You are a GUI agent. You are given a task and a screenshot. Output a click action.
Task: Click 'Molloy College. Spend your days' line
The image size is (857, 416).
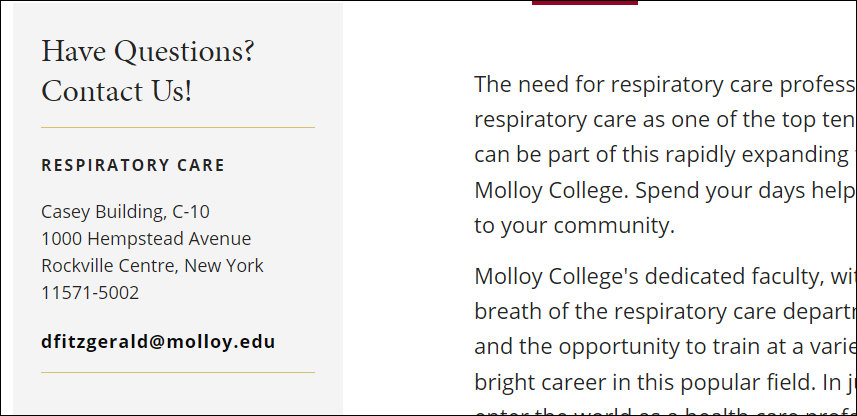(x=664, y=191)
